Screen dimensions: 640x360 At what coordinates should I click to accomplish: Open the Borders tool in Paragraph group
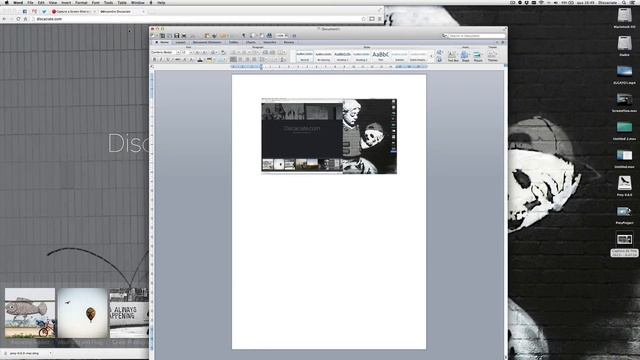282,53
